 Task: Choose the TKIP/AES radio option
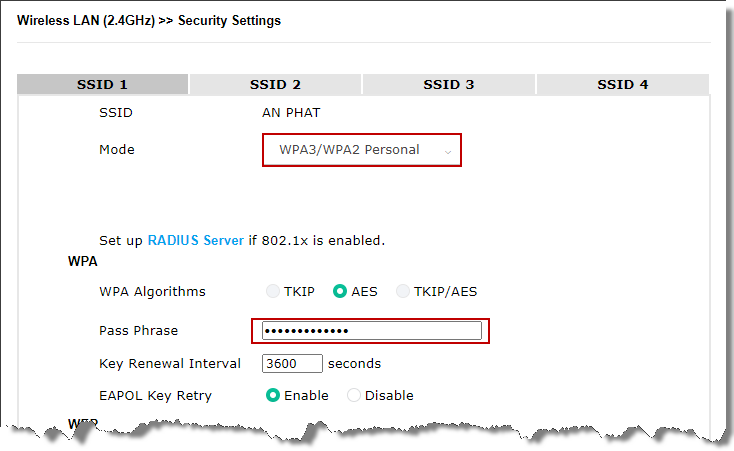403,291
